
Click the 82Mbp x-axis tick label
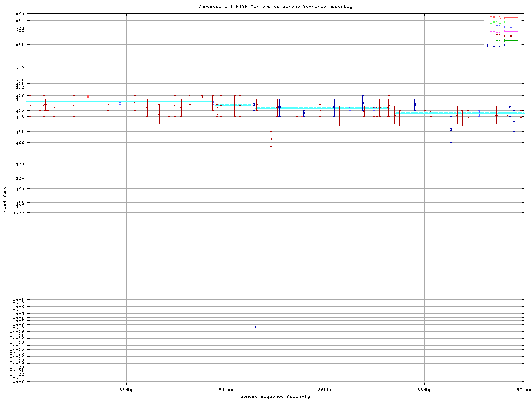126,390
